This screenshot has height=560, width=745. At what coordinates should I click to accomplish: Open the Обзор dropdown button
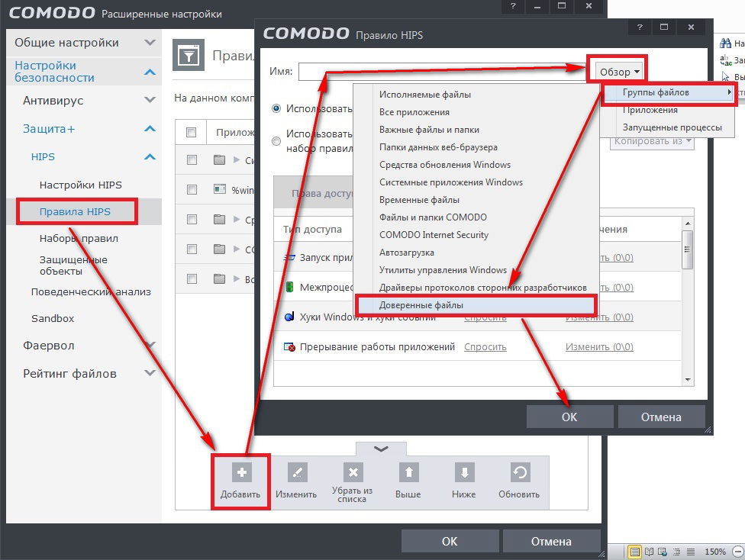coord(618,72)
